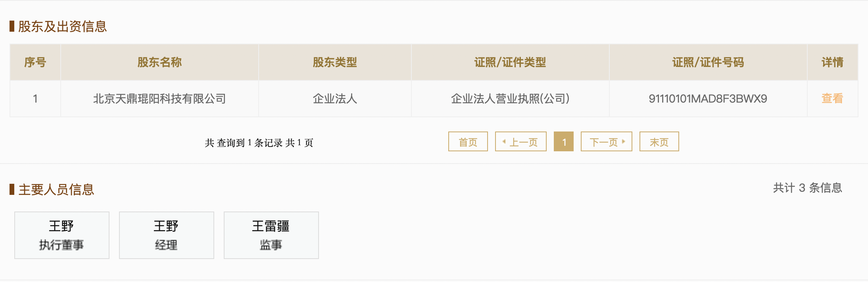Image resolution: width=868 pixels, height=282 pixels.
Task: Click the 股东及出资信息 section heading
Action: point(62,27)
